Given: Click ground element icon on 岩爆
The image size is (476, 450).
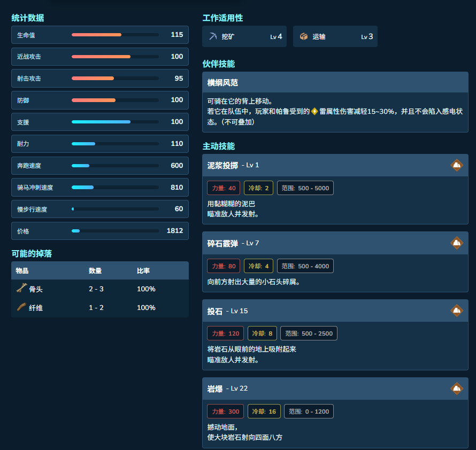Looking at the screenshot, I should point(457,389).
